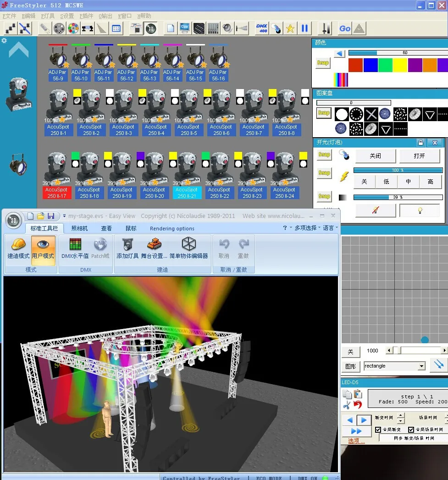The height and width of the screenshot is (480, 448).
Task: Open the rectangle shape dropdown
Action: 422,366
